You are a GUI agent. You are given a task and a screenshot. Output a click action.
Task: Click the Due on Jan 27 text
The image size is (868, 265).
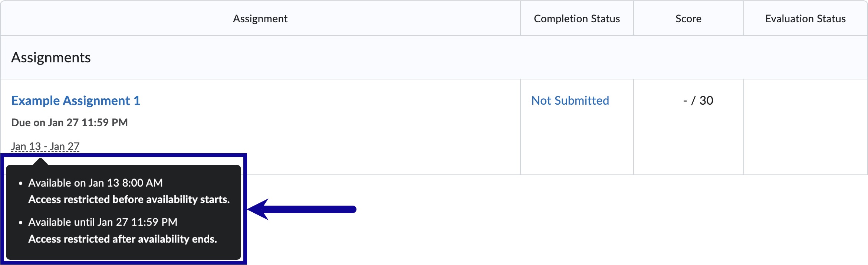tap(69, 122)
